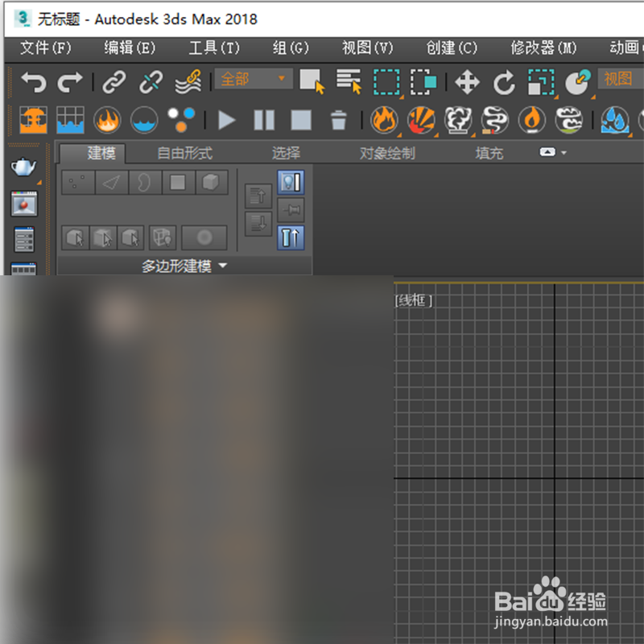This screenshot has height=644, width=644.
Task: Click the [线框] viewport shading label
Action: [x=414, y=300]
